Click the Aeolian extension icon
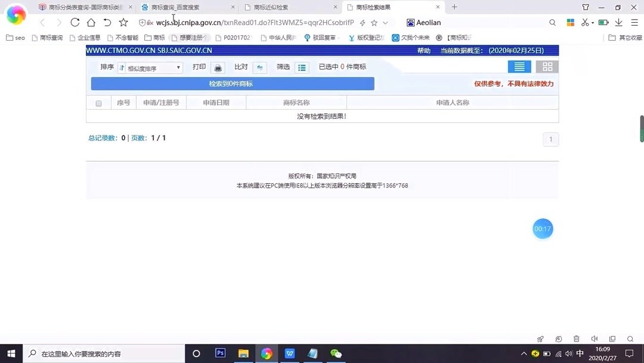 [x=410, y=23]
